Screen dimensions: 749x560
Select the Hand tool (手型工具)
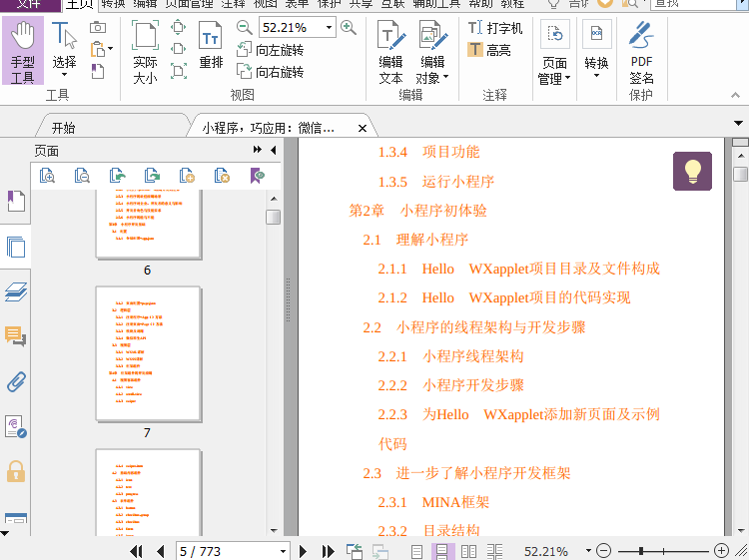[22, 51]
